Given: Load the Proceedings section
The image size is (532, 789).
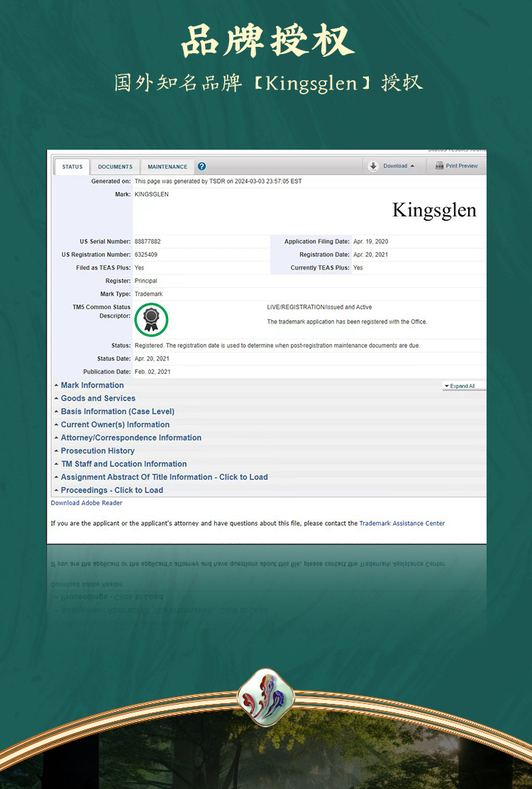Looking at the screenshot, I should click(x=111, y=490).
